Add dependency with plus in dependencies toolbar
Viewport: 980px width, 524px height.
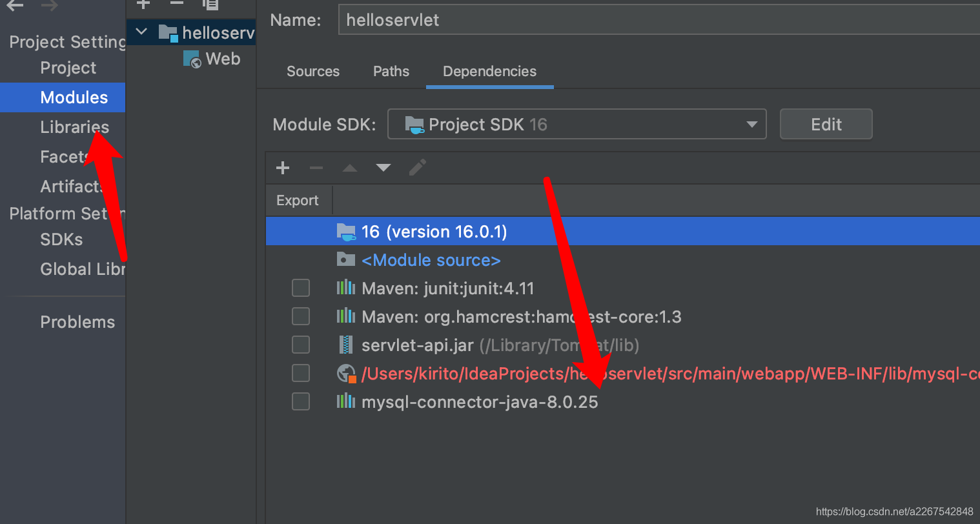(283, 168)
